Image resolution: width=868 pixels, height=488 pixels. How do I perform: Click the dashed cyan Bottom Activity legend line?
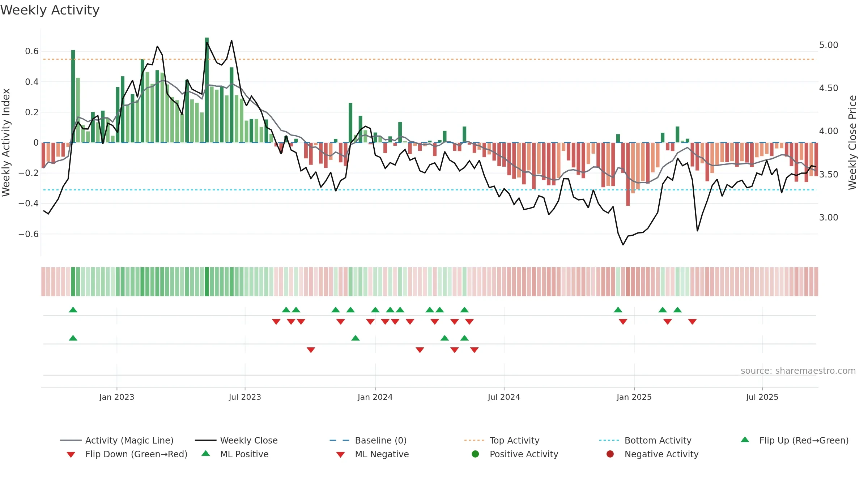tap(609, 440)
